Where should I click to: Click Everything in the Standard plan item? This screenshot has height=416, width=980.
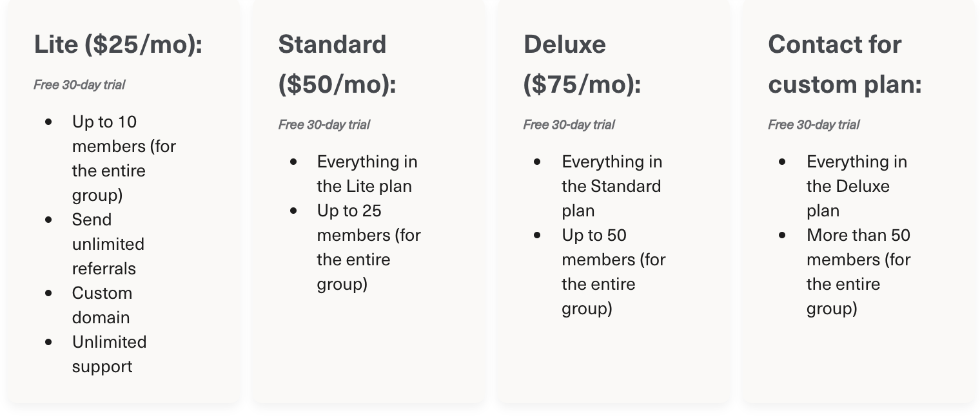pos(611,186)
